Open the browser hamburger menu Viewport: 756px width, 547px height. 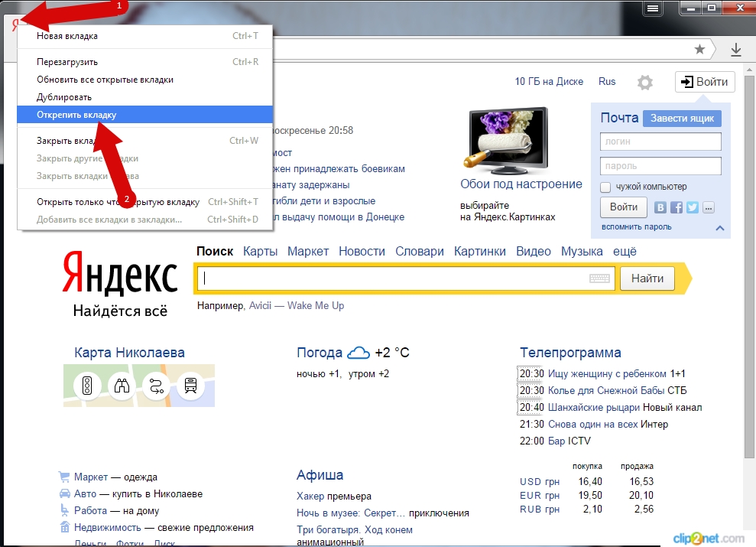[652, 8]
